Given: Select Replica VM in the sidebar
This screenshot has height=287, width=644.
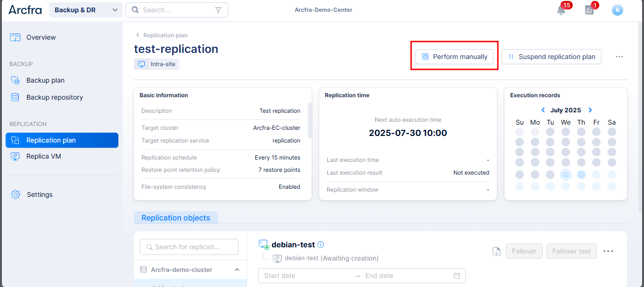Looking at the screenshot, I should [43, 156].
